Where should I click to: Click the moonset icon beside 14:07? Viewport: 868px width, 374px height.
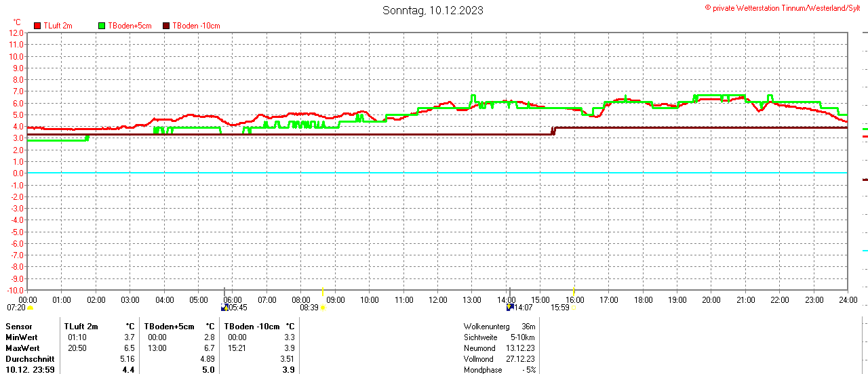click(509, 308)
